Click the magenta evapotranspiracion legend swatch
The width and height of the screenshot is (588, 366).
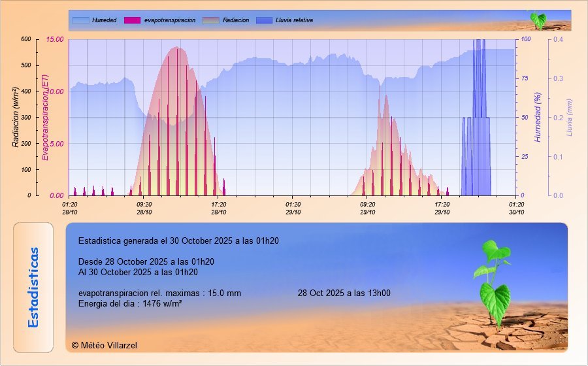132,20
